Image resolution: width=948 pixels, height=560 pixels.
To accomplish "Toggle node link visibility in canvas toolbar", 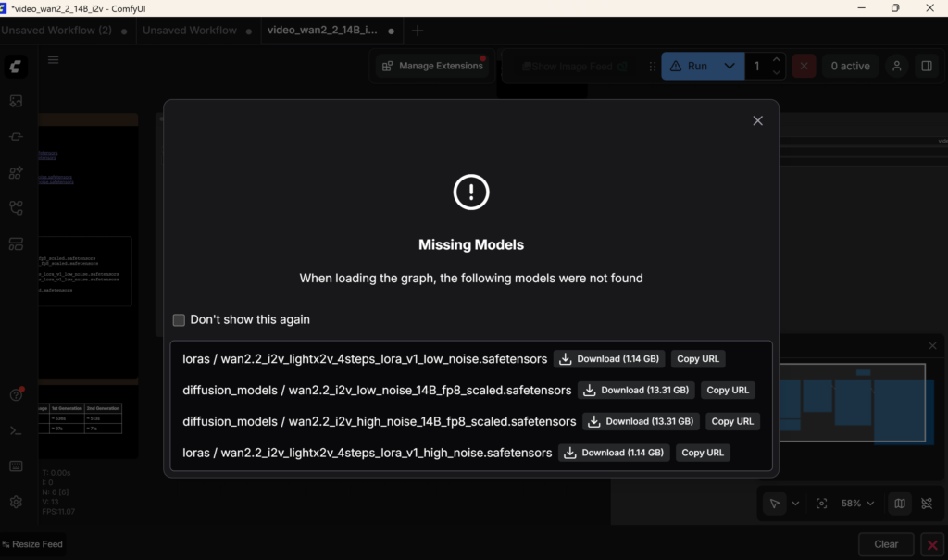I will (927, 503).
